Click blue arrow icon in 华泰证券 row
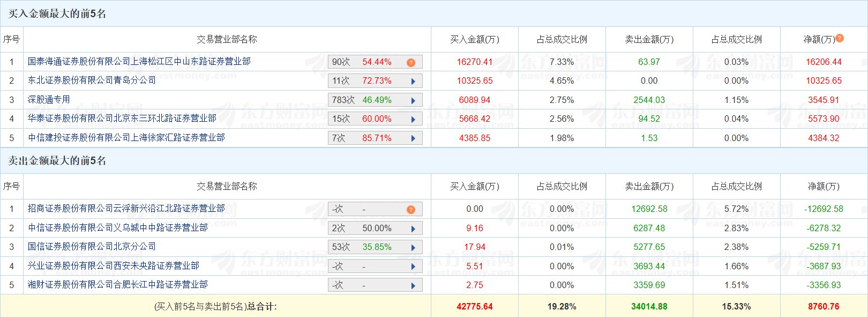 [x=413, y=120]
